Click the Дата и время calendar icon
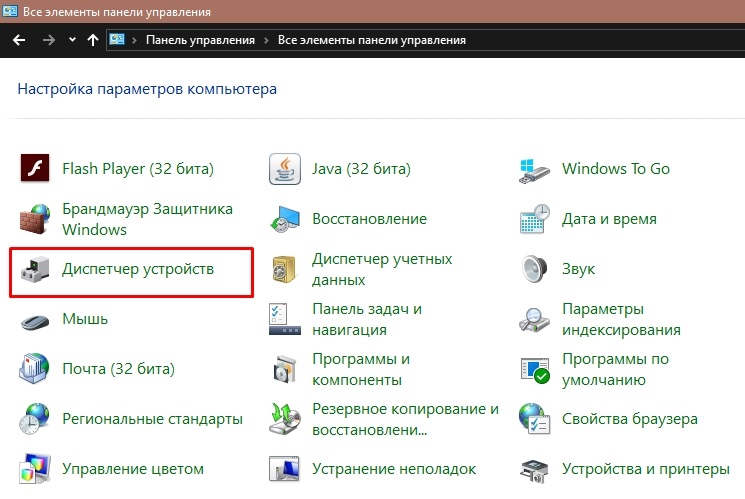745x499 pixels. tap(535, 219)
